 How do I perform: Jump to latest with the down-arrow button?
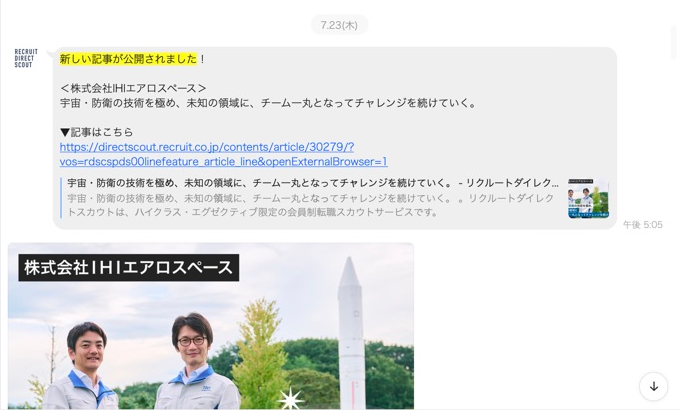point(654,387)
